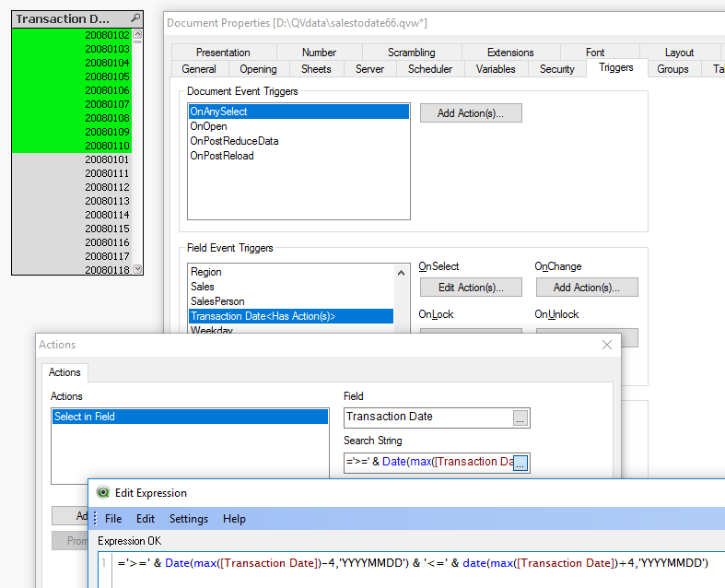The width and height of the screenshot is (725, 588).
Task: Click the QlikView icon in Edit Expression title
Action: (103, 493)
